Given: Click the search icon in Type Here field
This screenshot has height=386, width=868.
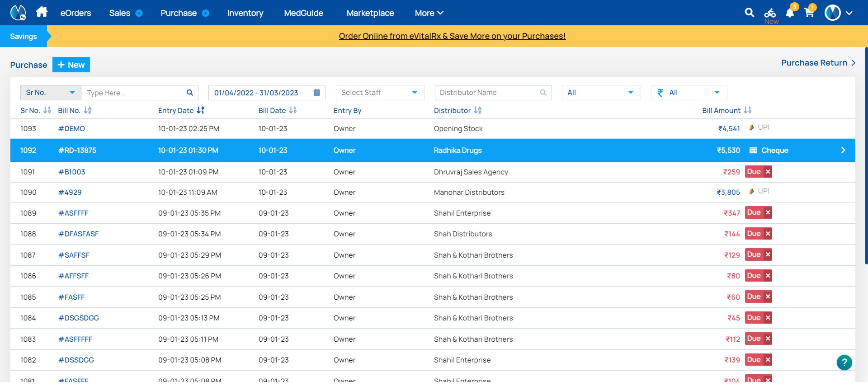Looking at the screenshot, I should (190, 93).
